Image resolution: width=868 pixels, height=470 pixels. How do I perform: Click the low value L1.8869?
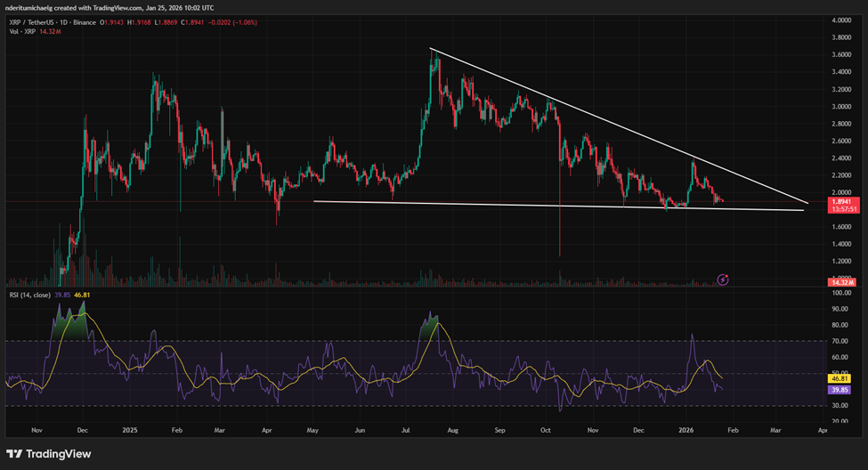(x=166, y=22)
